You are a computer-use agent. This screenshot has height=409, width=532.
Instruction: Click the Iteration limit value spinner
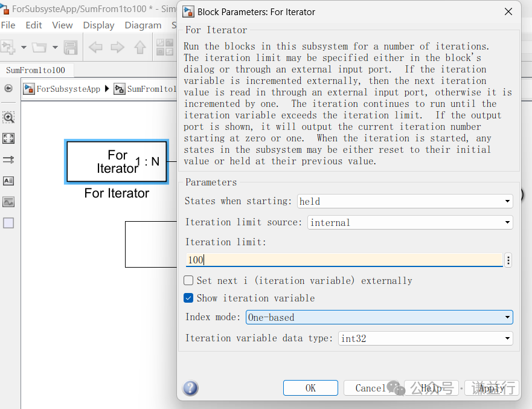pos(508,259)
